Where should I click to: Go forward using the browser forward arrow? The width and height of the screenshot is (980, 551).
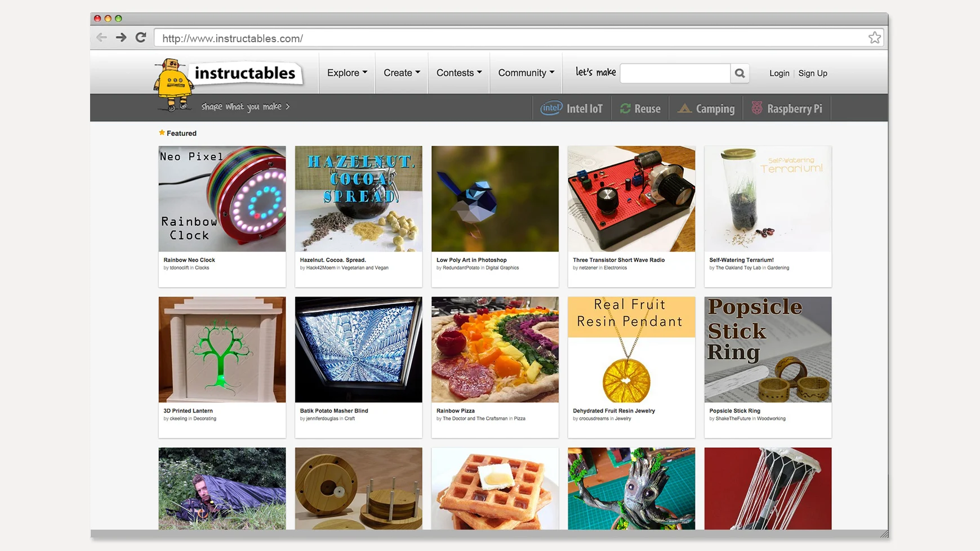pos(121,38)
